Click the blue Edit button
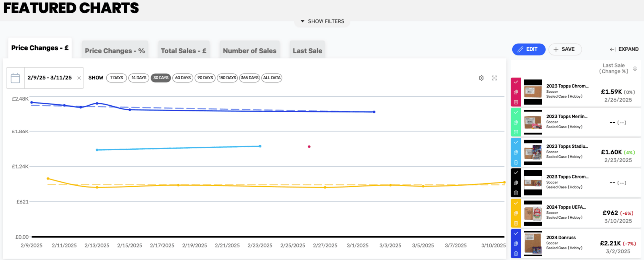The width and height of the screenshot is (644, 260). point(528,49)
